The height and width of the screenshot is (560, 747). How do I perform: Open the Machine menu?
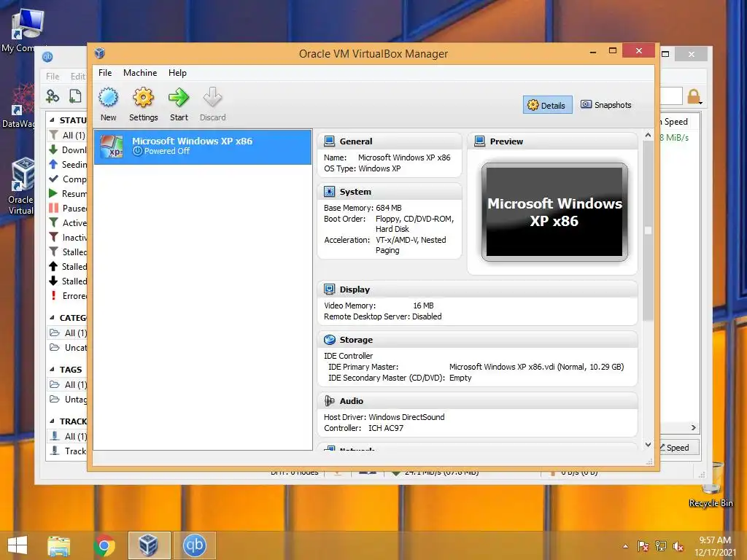click(x=140, y=73)
